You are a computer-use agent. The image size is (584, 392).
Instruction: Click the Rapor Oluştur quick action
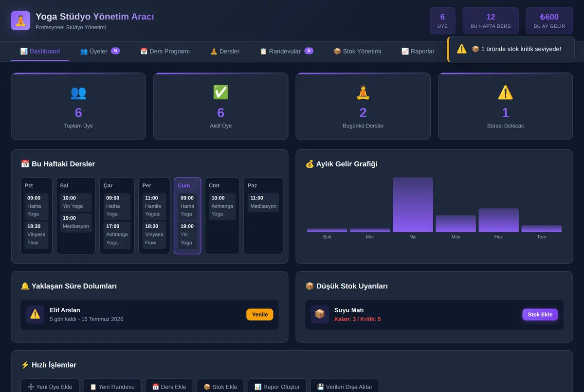coord(277,387)
